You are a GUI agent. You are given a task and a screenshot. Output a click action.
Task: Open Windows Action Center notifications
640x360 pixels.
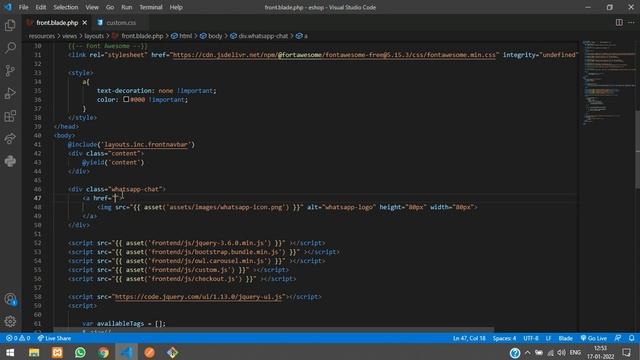pyautogui.click(x=627, y=353)
